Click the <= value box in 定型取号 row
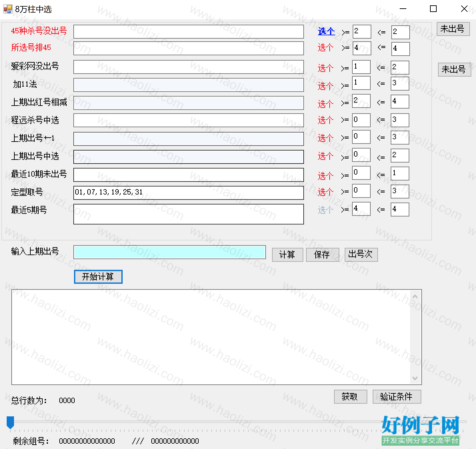 (400, 192)
